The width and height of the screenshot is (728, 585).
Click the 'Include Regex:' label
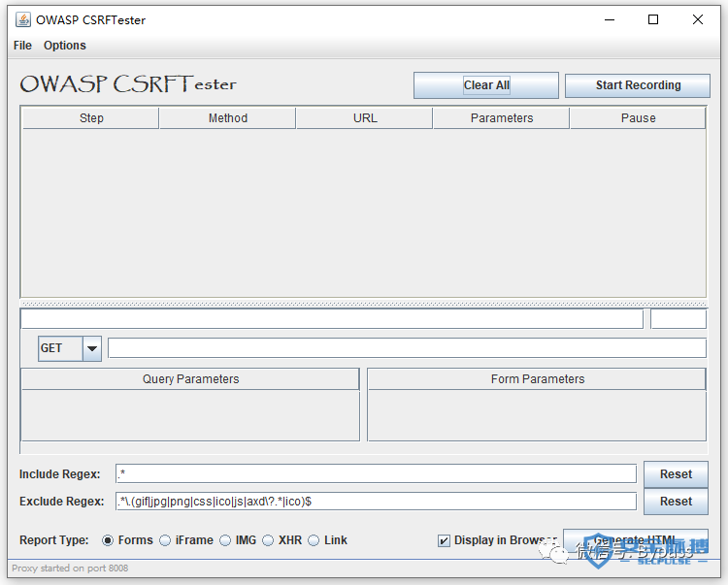click(x=59, y=474)
